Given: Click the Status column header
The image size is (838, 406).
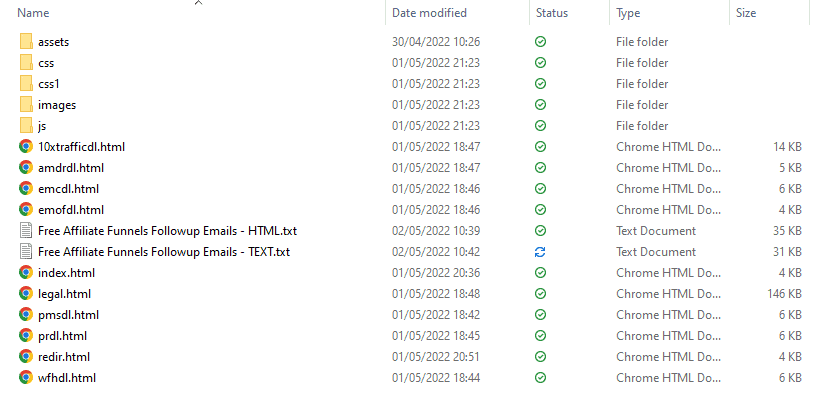Looking at the screenshot, I should click(x=552, y=13).
